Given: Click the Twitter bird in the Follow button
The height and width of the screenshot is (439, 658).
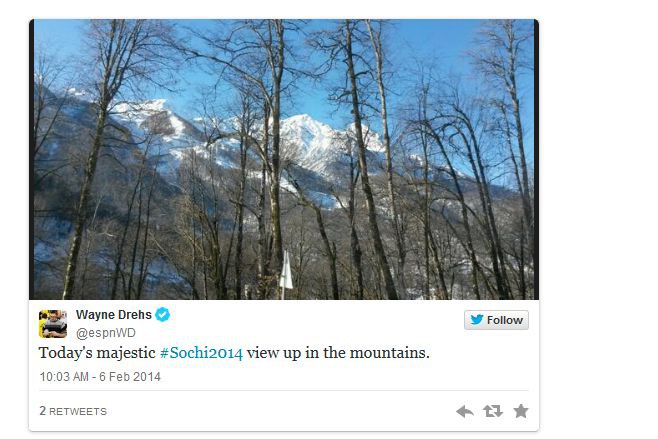Looking at the screenshot, I should coord(476,320).
